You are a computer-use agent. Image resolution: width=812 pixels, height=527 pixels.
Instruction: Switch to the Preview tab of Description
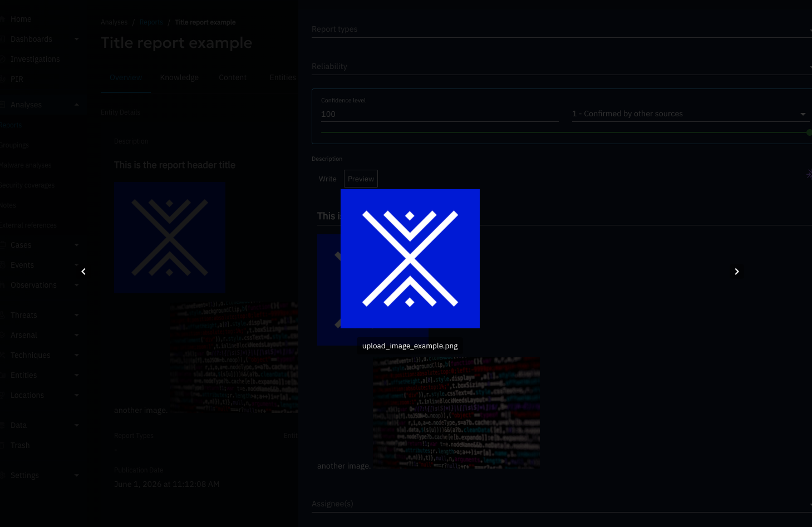click(x=361, y=179)
